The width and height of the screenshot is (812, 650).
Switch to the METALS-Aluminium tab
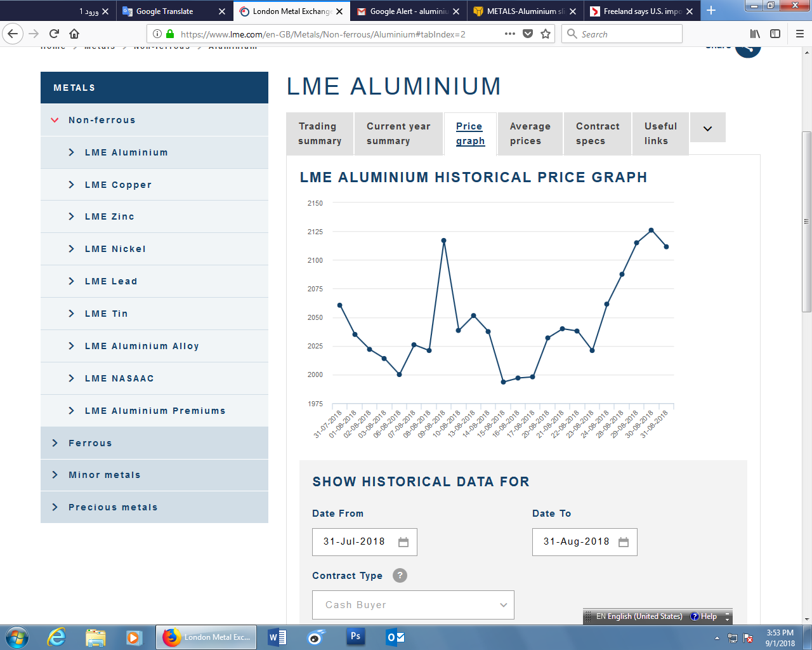coord(525,11)
